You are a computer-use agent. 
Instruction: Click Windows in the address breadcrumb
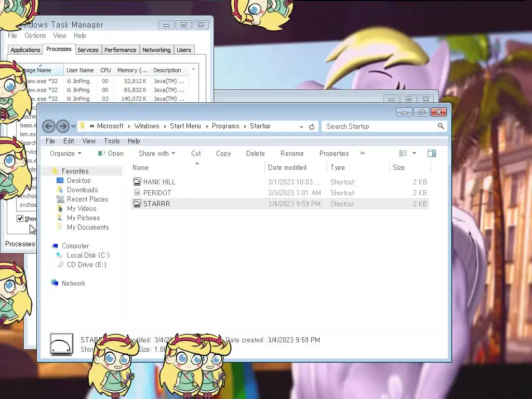147,126
